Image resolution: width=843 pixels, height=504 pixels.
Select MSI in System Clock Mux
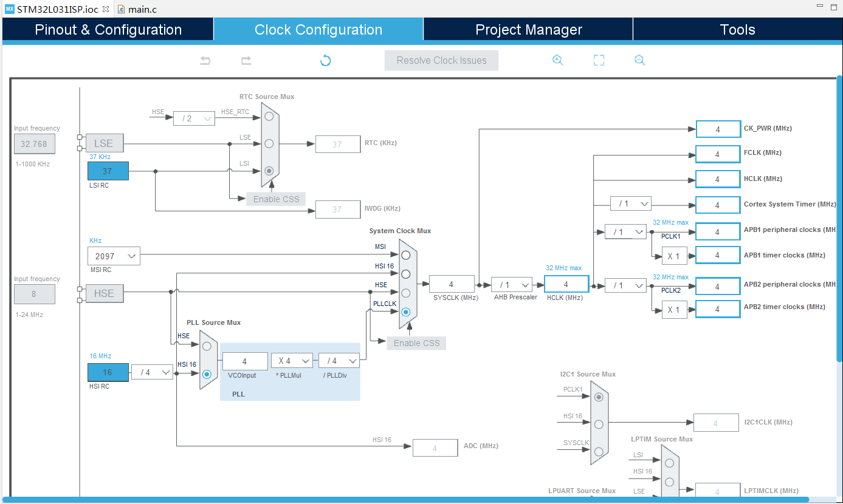(x=405, y=255)
